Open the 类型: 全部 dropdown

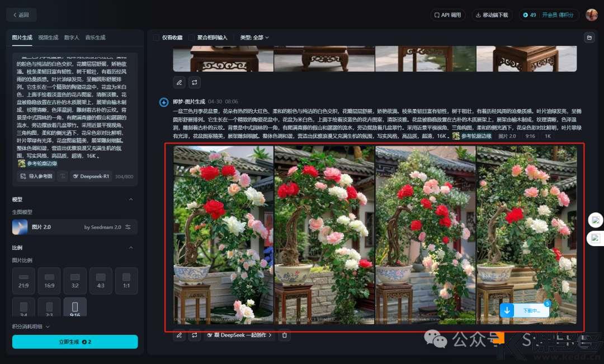click(x=254, y=37)
